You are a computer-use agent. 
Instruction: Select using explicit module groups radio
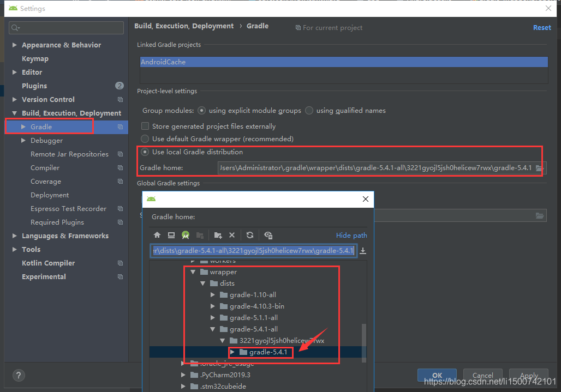tap(202, 111)
